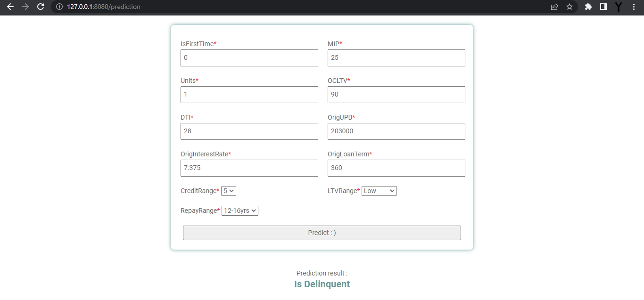The image size is (644, 300).
Task: Open the RepayRange dropdown showing 12-16yrs
Action: [239, 211]
